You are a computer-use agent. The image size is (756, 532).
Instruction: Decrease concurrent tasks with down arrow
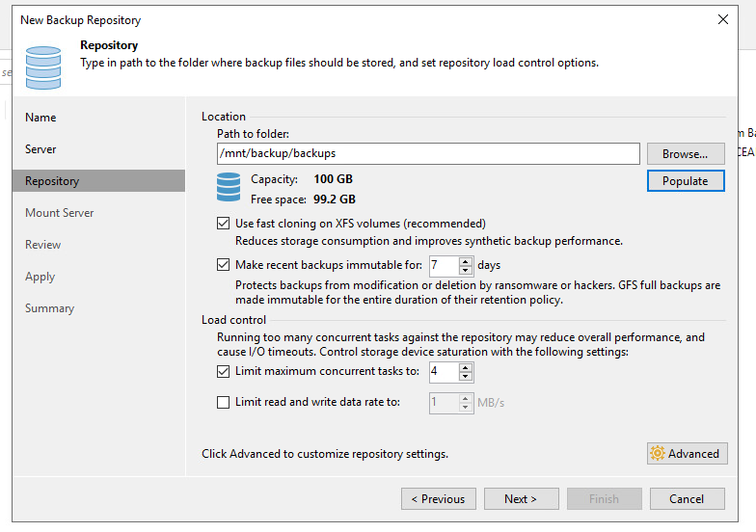(466, 377)
